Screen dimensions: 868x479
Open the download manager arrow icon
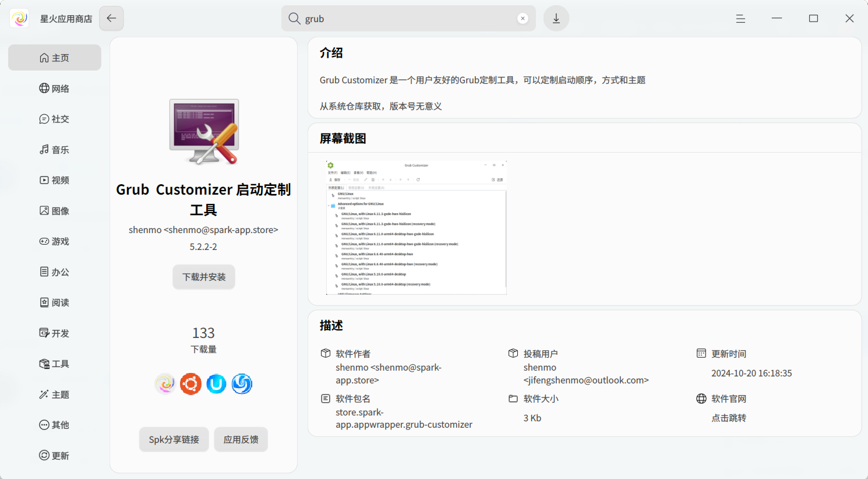point(556,18)
